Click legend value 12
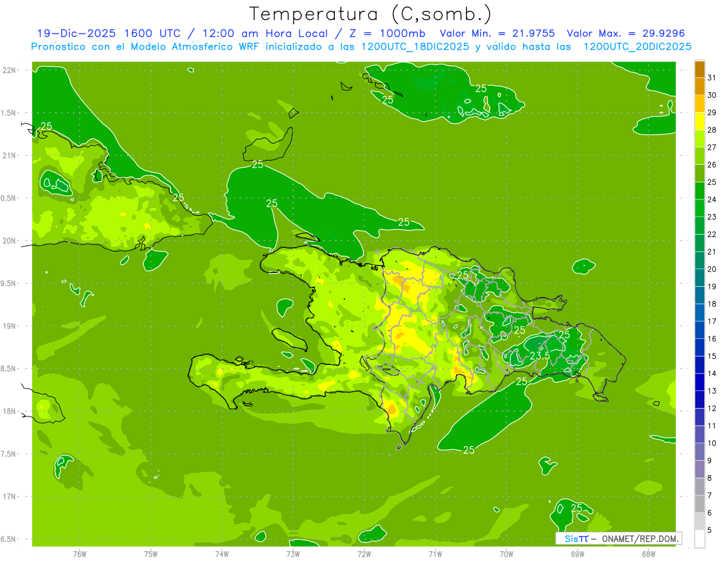This screenshot has height=562, width=728. [712, 408]
